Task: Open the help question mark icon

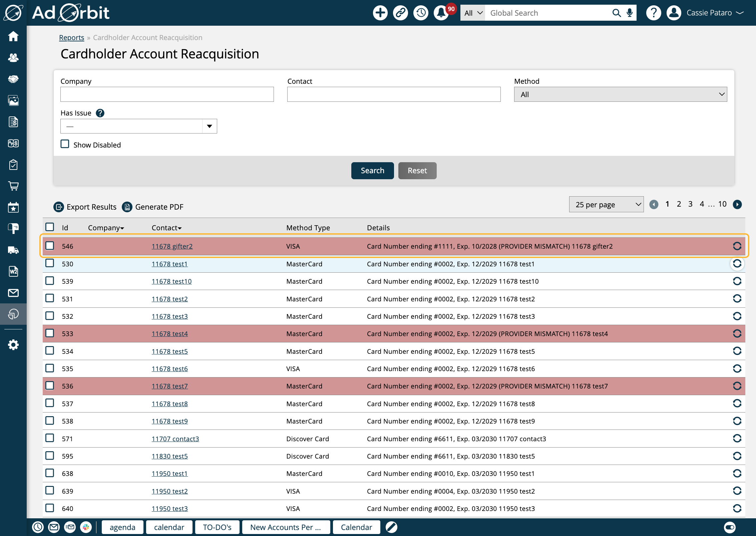Action: 653,13
